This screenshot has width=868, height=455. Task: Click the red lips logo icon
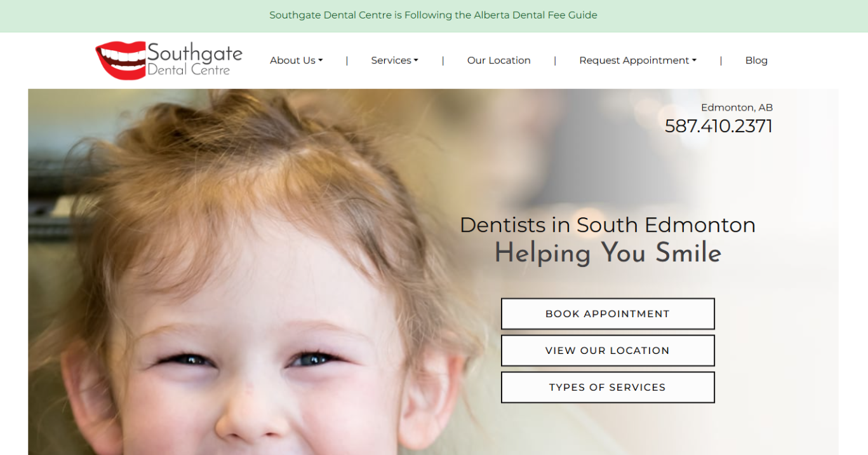(x=120, y=60)
